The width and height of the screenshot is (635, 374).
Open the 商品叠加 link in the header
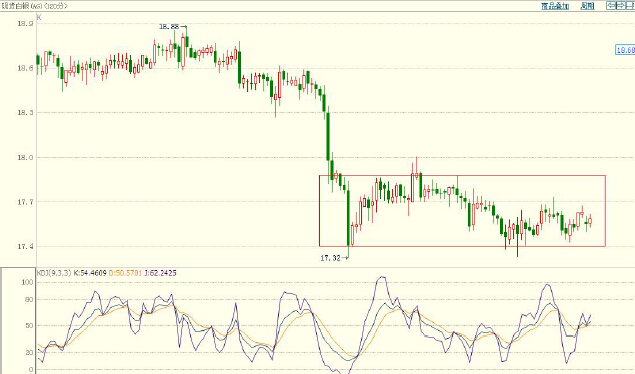click(555, 6)
